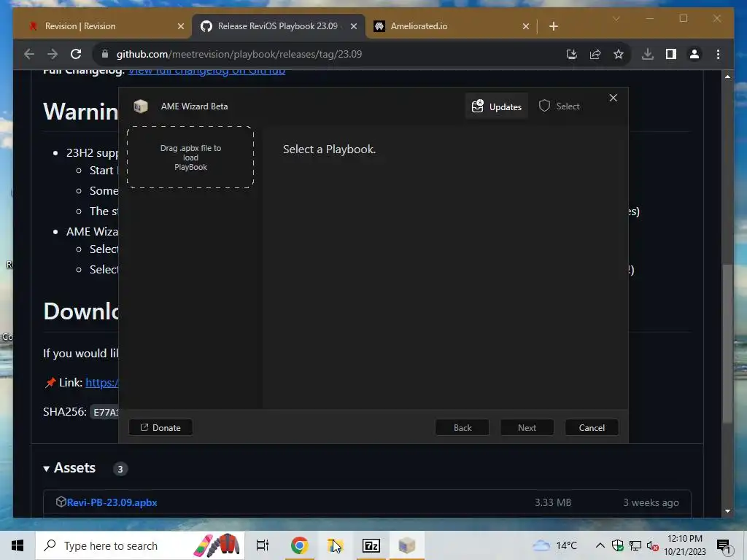This screenshot has height=560, width=747.
Task: Go forward in Chrome browser
Action: 53,54
